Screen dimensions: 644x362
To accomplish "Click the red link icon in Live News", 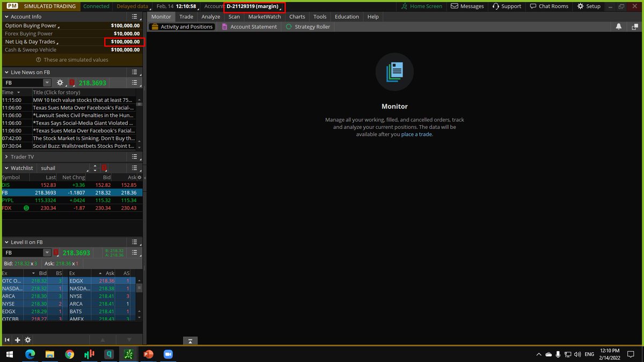I will pyautogui.click(x=72, y=83).
